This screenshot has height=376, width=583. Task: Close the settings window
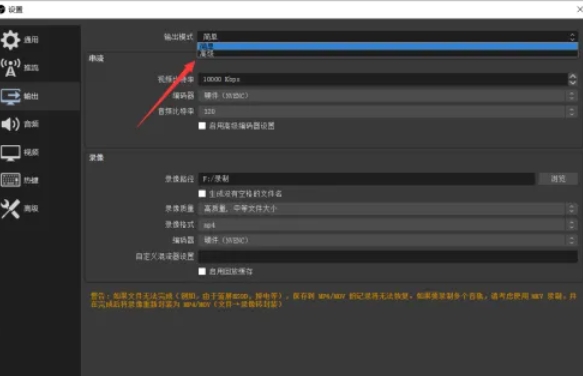coord(579,9)
